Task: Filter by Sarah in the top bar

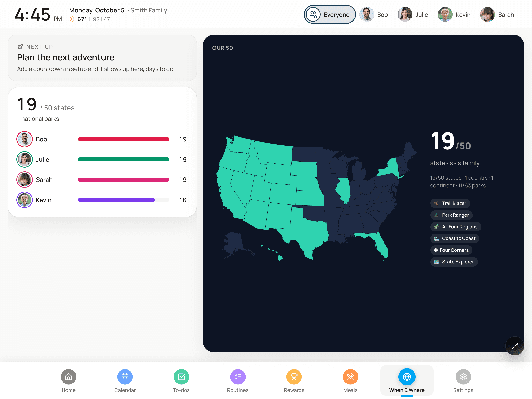Action: click(x=497, y=14)
